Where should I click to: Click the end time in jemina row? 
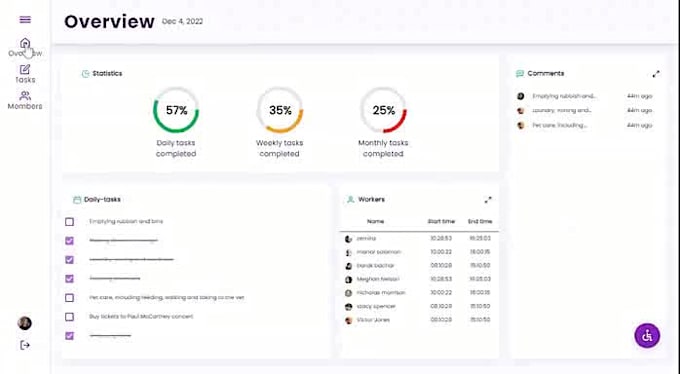tap(480, 238)
